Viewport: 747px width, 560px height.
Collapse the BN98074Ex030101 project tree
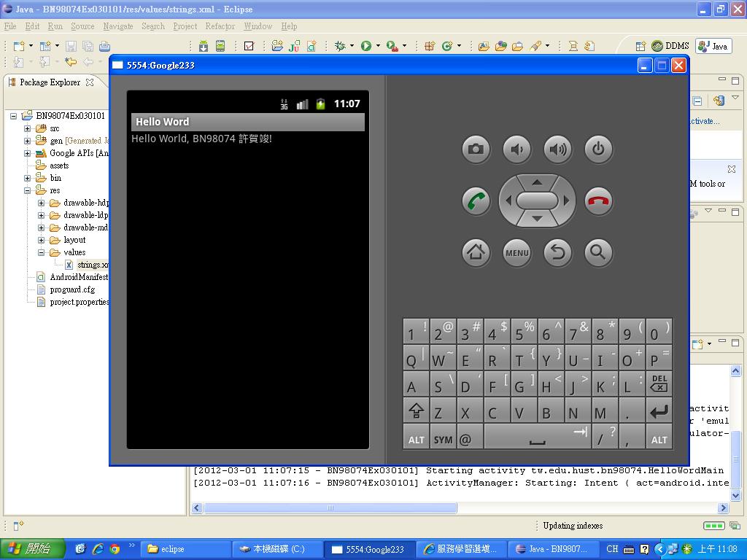tap(14, 116)
